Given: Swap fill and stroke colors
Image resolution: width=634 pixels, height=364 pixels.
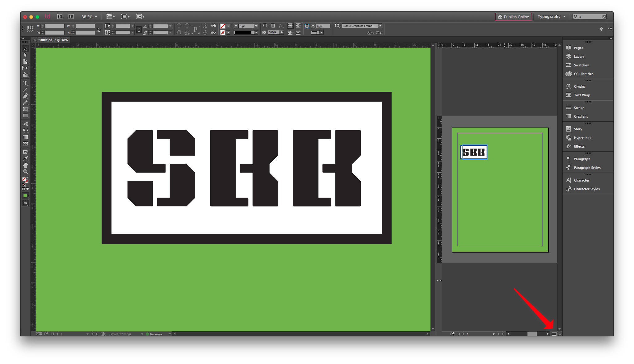Looking at the screenshot, I should 27,178.
